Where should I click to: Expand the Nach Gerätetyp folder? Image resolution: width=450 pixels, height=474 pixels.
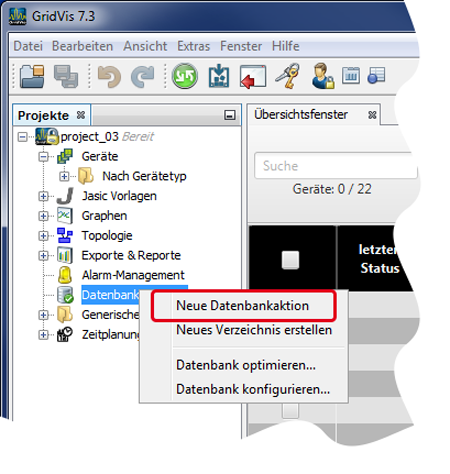[x=64, y=176]
